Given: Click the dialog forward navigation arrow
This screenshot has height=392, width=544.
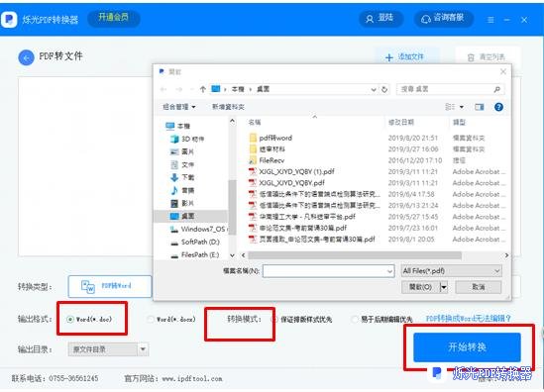Looking at the screenshot, I should [x=179, y=89].
